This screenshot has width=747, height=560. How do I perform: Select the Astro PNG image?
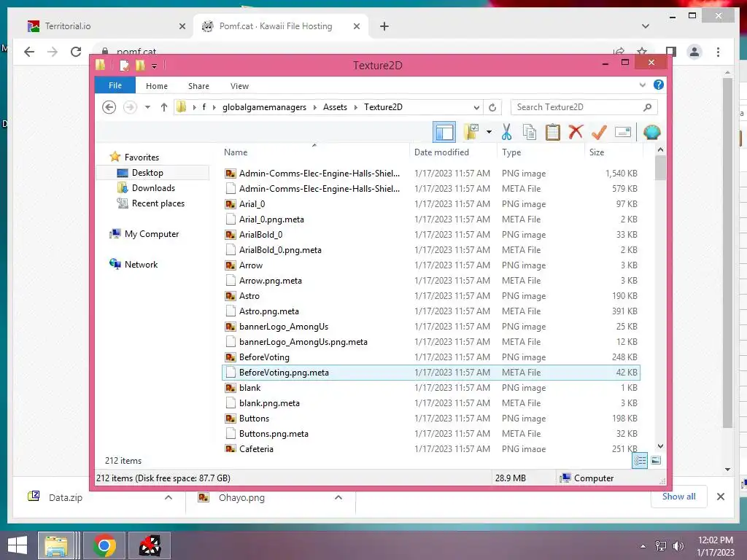click(x=430, y=296)
